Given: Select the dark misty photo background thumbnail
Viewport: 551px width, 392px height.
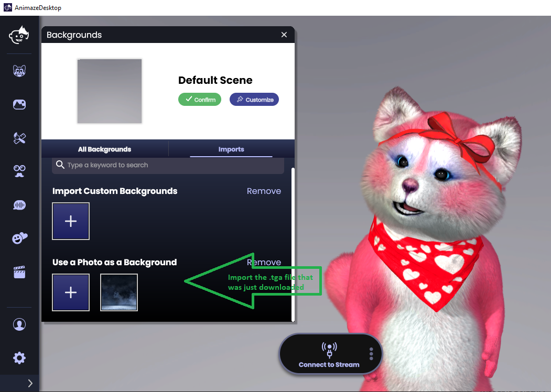Looking at the screenshot, I should coord(119,292).
